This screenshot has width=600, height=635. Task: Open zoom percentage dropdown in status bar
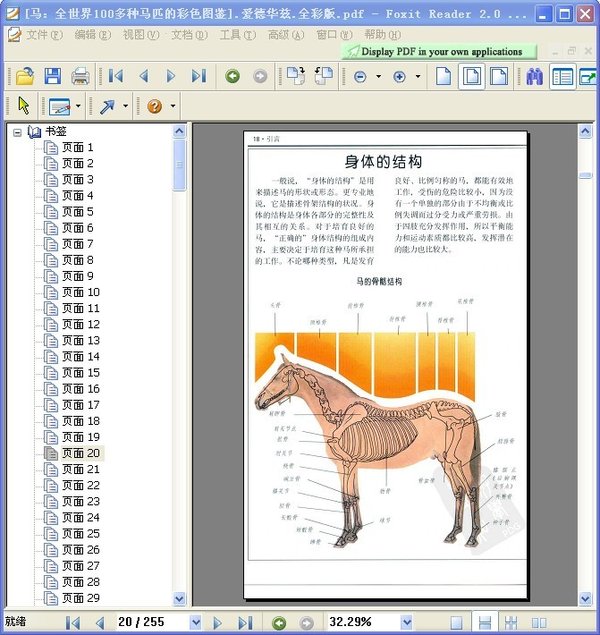pos(406,622)
